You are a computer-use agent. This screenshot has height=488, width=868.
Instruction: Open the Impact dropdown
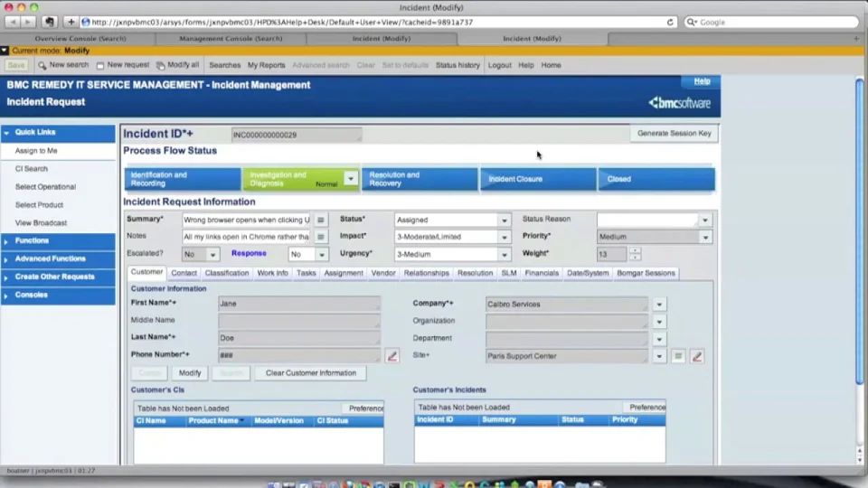504,237
